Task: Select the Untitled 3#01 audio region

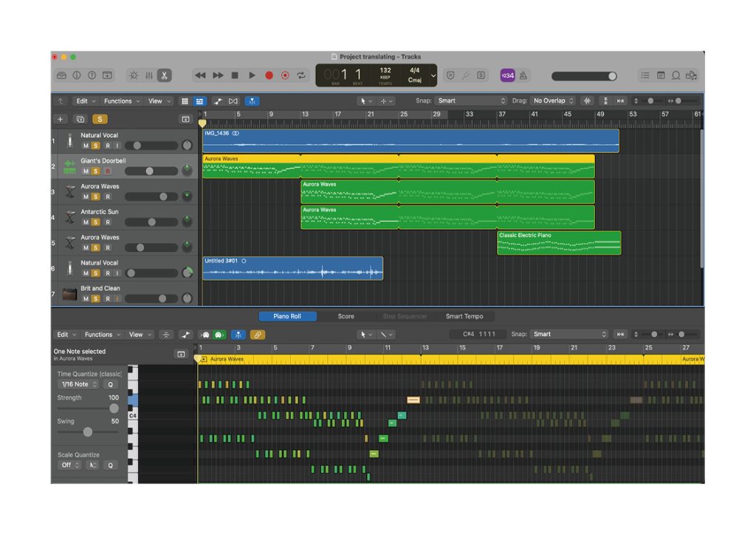Action: (x=292, y=268)
